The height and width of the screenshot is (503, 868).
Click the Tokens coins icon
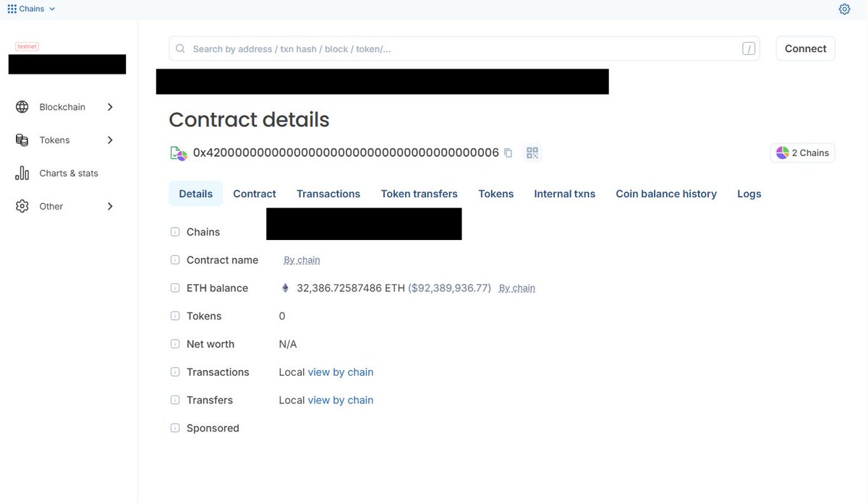(22, 140)
